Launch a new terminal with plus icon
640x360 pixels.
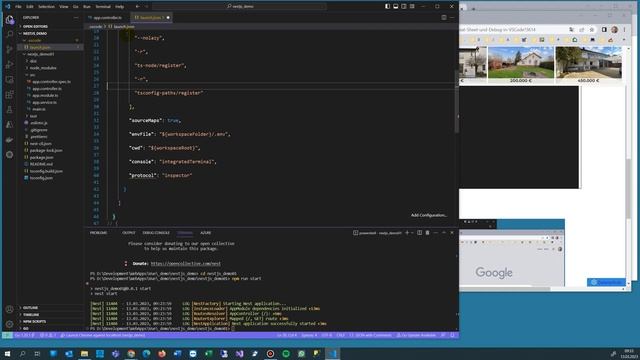click(407, 233)
